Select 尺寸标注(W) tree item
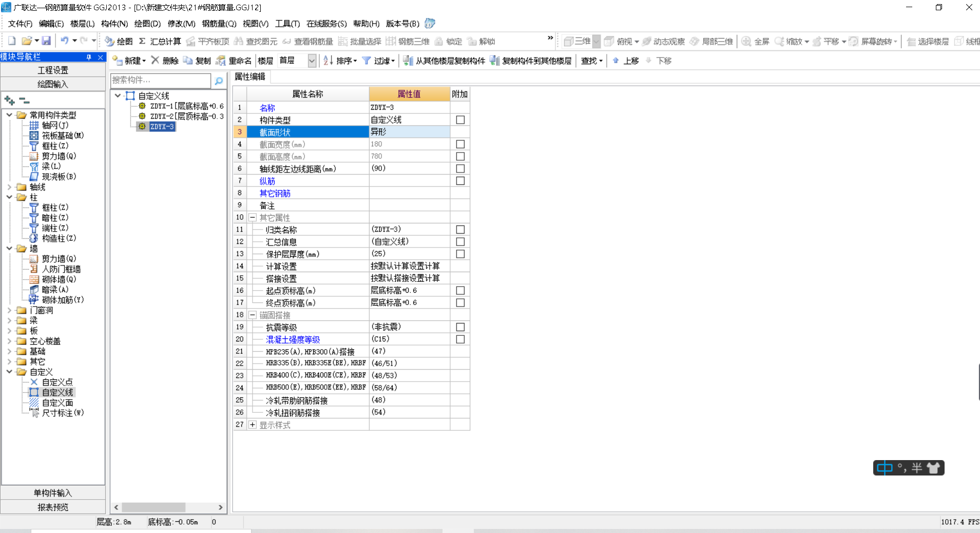This screenshot has width=980, height=533. [x=57, y=413]
